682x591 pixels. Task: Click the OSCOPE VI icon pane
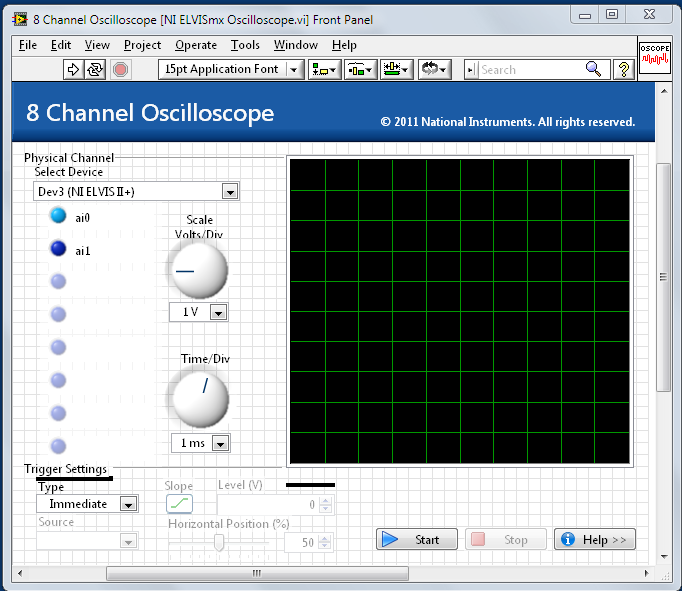point(655,57)
